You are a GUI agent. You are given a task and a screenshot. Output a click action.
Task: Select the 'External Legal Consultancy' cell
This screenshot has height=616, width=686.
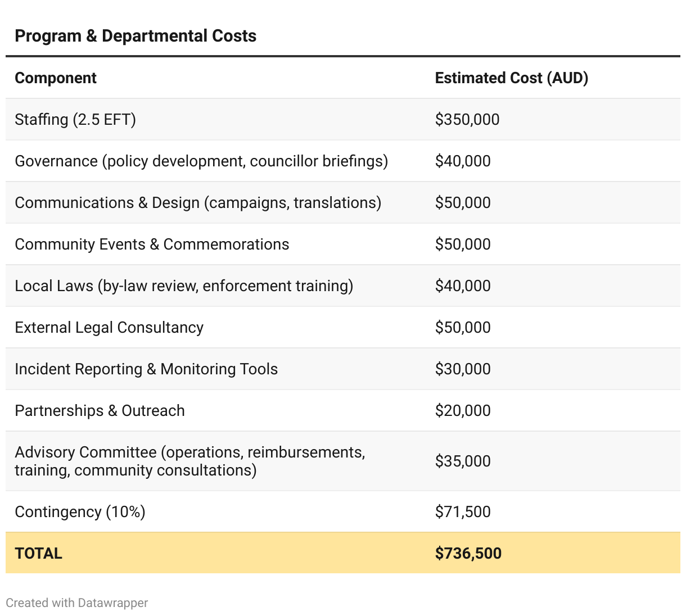tap(109, 328)
